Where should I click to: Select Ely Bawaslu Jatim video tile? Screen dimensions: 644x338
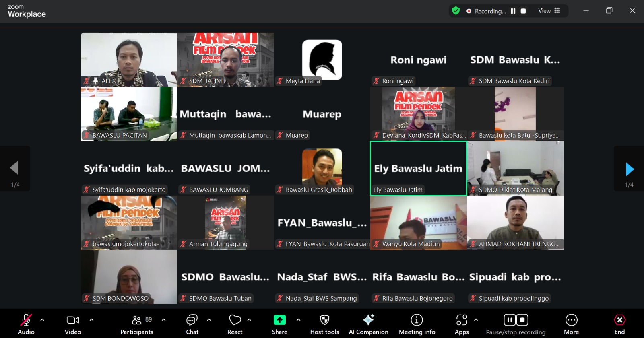pos(418,168)
